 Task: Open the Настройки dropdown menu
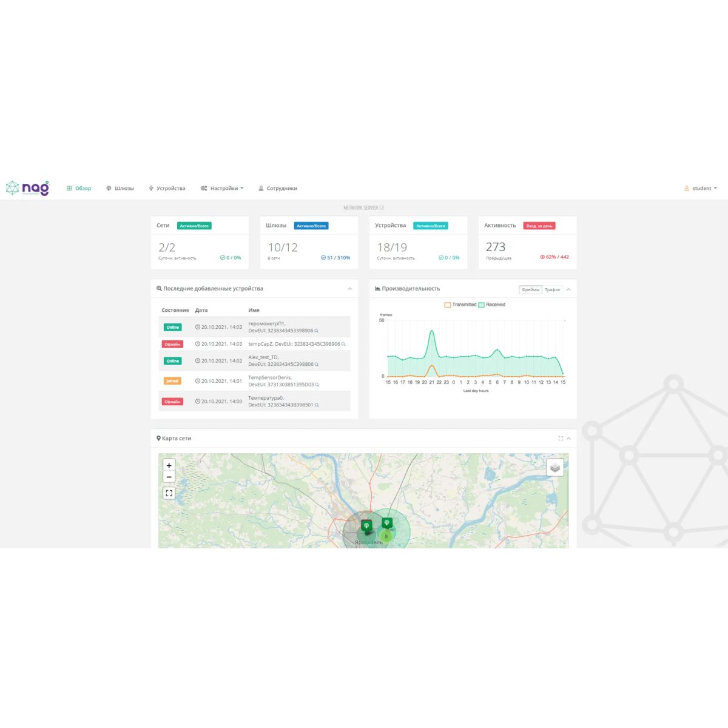(x=222, y=189)
